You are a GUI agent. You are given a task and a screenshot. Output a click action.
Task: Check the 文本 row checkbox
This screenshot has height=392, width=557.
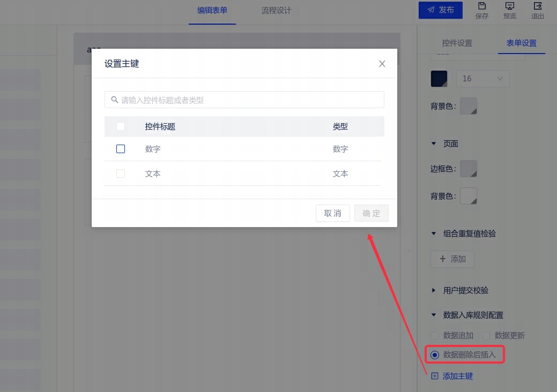121,174
